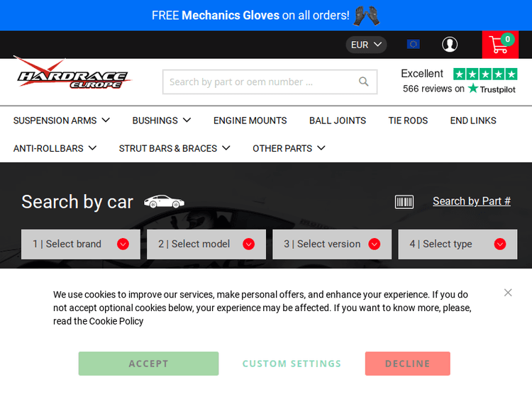Open the shopping cart icon
Viewport: 532px width, 399px height.
tap(499, 45)
